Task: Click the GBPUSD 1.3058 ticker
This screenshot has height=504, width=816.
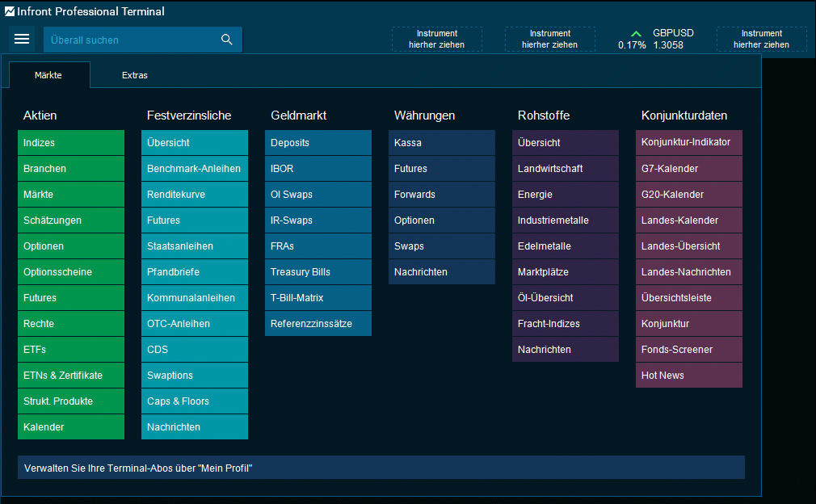Action: (672, 40)
